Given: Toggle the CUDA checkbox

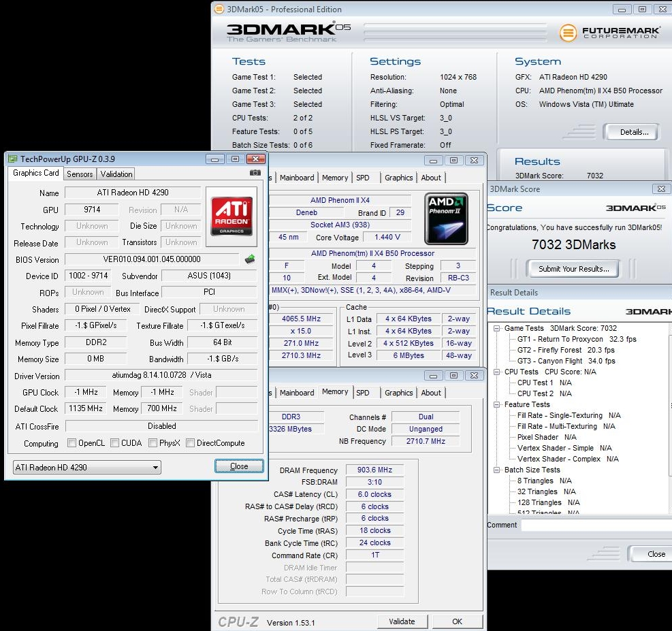Looking at the screenshot, I should pyautogui.click(x=115, y=443).
